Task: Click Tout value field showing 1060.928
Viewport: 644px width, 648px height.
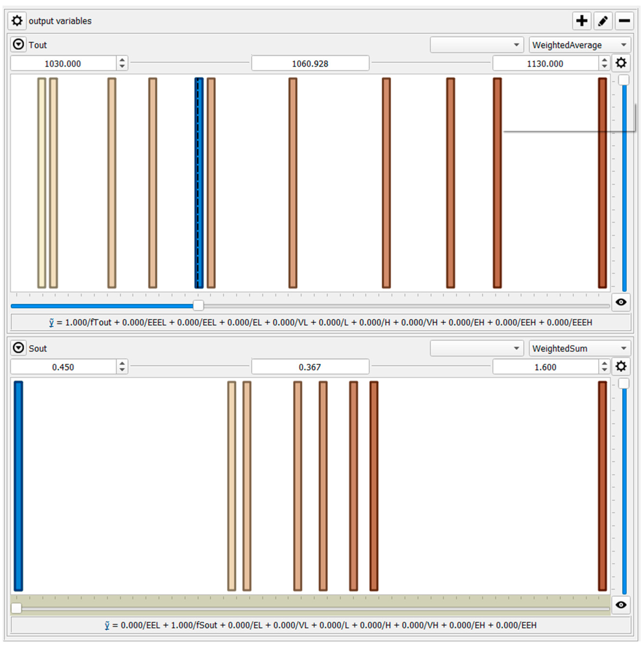Action: point(310,63)
